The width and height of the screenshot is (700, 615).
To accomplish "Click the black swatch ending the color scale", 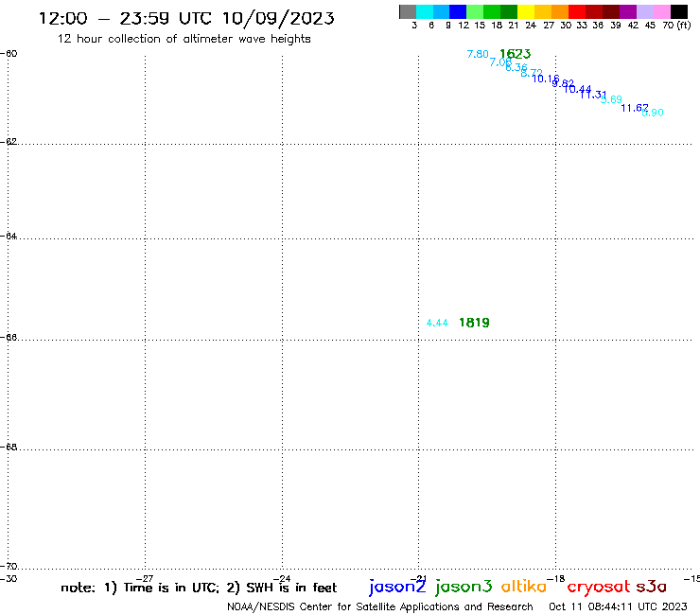I will pos(679,11).
